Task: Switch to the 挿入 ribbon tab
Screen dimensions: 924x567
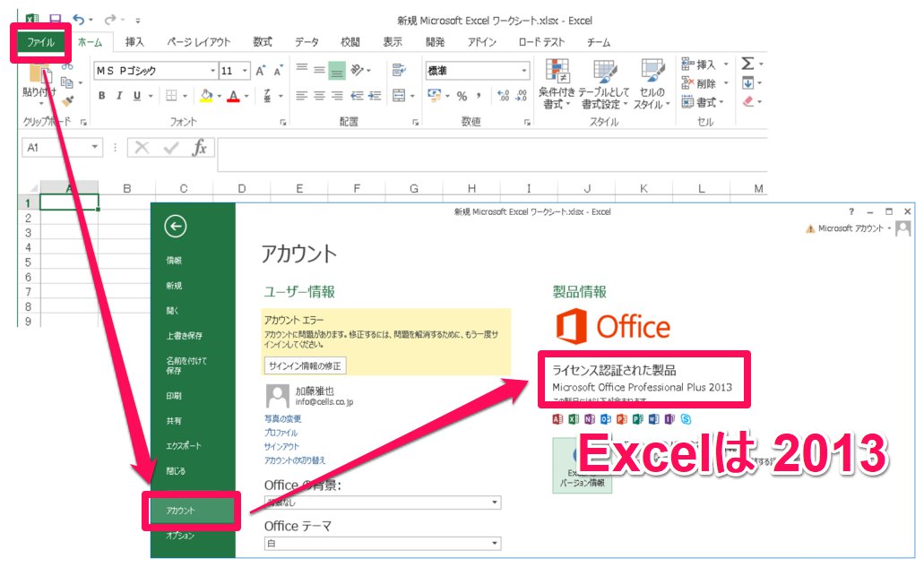Action: (x=134, y=42)
